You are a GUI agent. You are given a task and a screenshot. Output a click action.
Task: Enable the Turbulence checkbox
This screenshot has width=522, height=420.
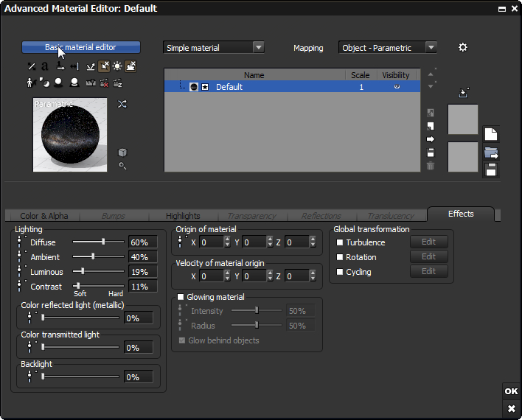click(x=340, y=242)
